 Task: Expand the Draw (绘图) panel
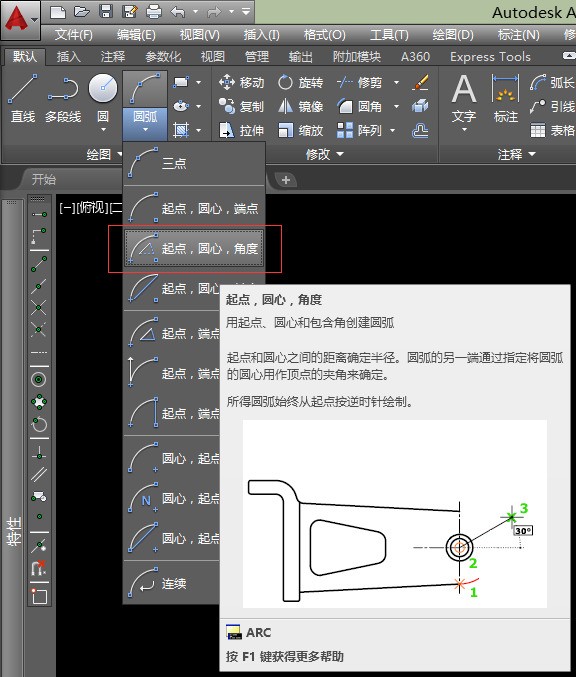point(104,154)
